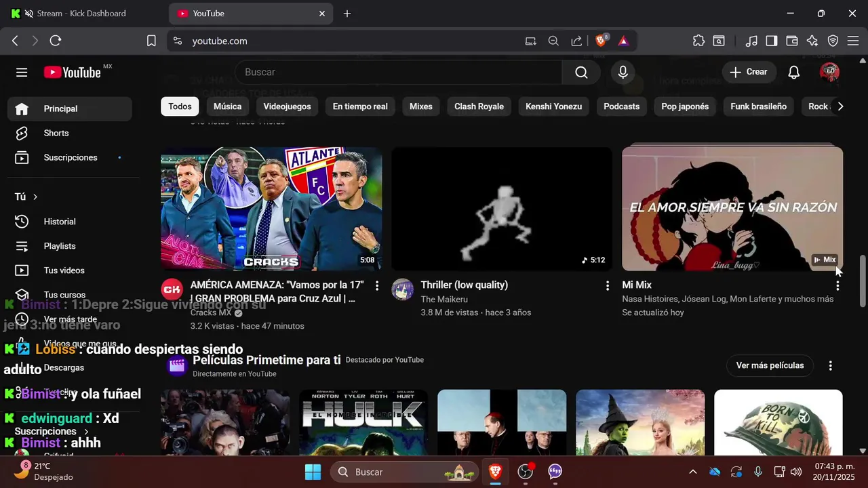Open Brave from the taskbar

click(496, 472)
